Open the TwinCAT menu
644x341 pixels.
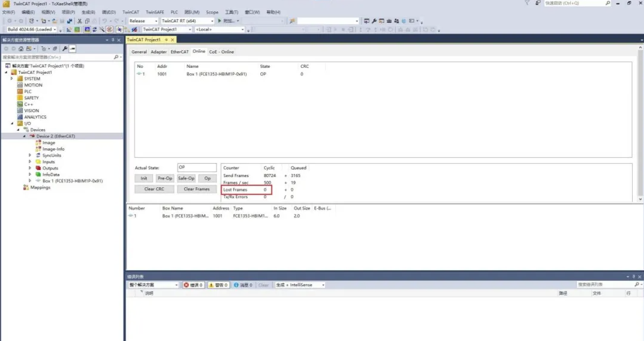click(x=131, y=13)
